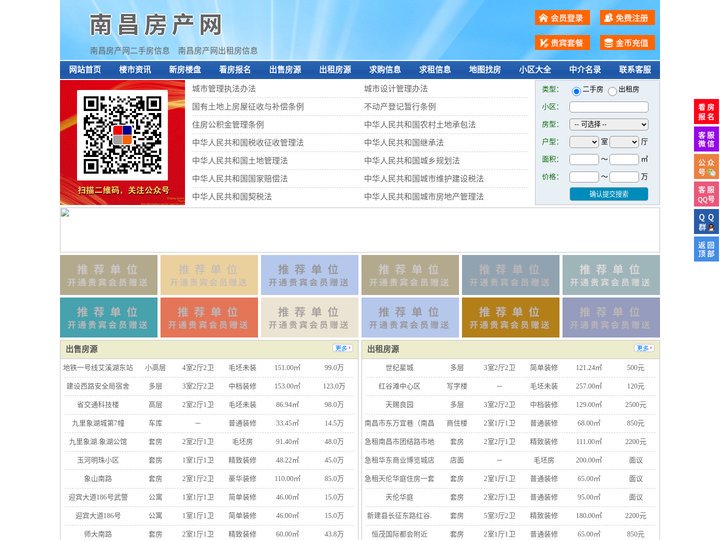Viewport: 720px width, 540px height.
Task: Click the 返回顶部 back-to-top icon
Action: (706, 249)
